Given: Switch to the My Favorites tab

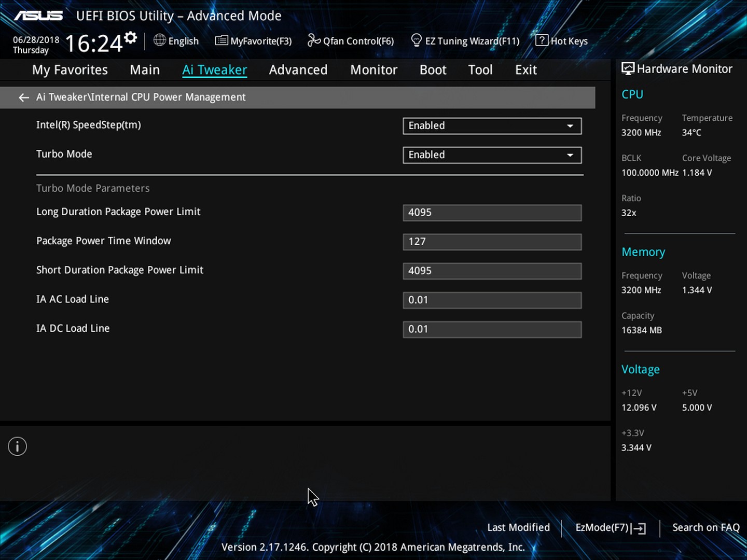Looking at the screenshot, I should [x=70, y=70].
